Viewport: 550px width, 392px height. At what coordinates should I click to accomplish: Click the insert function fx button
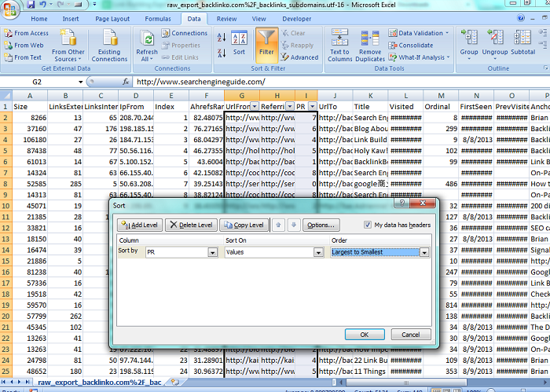(126, 82)
